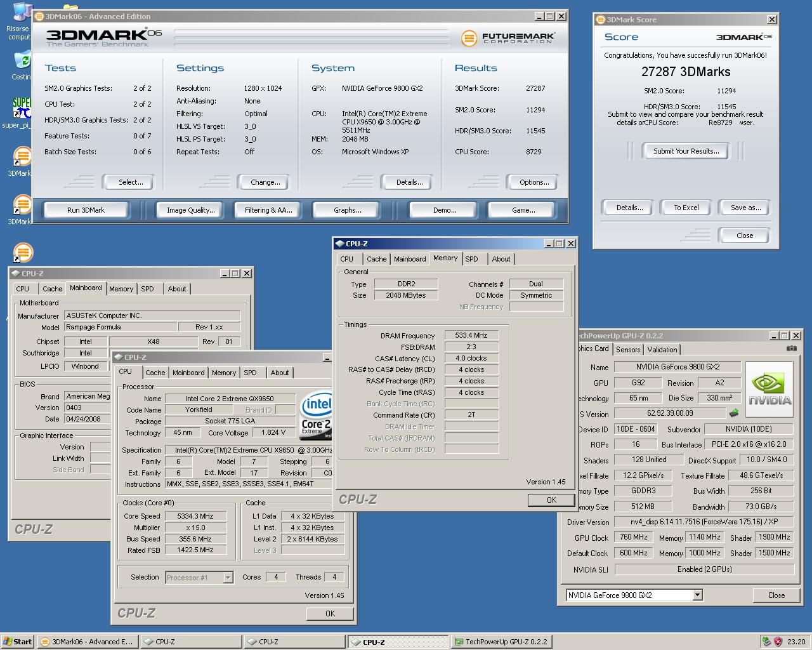The width and height of the screenshot is (812, 650).
Task: Click the DRAM Frequency 533.4 MHz field
Action: click(471, 335)
